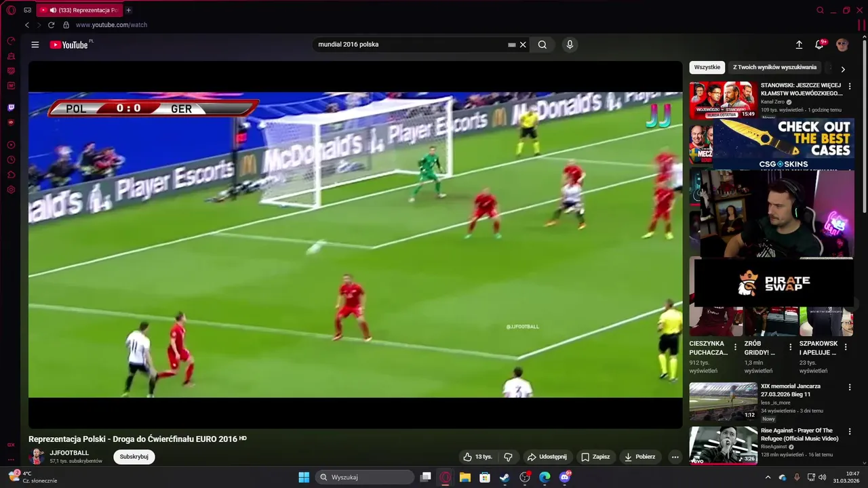
Task: Open weather widget showing 4°C
Action: click(33, 477)
